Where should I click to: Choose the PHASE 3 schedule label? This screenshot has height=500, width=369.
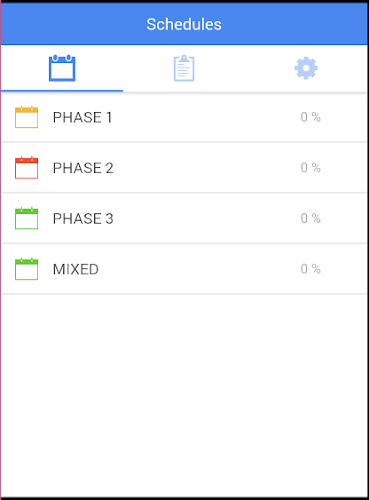point(83,219)
